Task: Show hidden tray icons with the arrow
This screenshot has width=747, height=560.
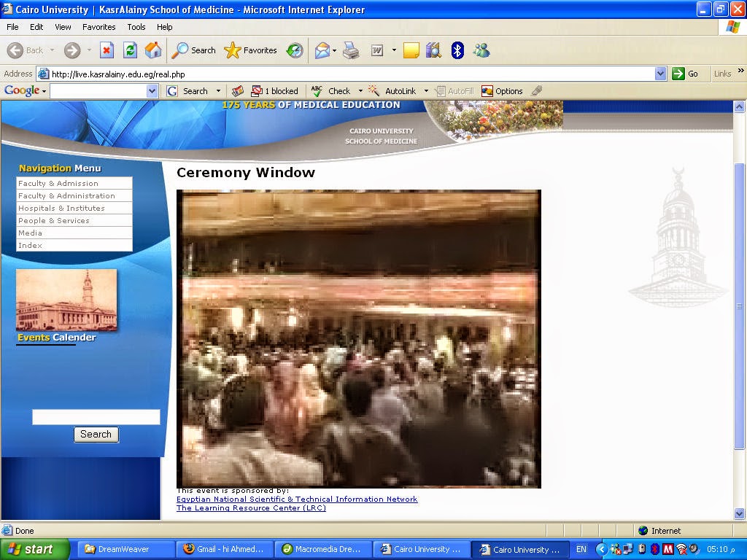Action: (602, 549)
